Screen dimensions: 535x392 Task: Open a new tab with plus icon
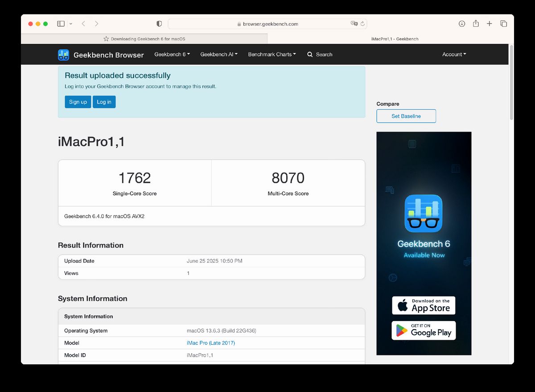coord(490,24)
